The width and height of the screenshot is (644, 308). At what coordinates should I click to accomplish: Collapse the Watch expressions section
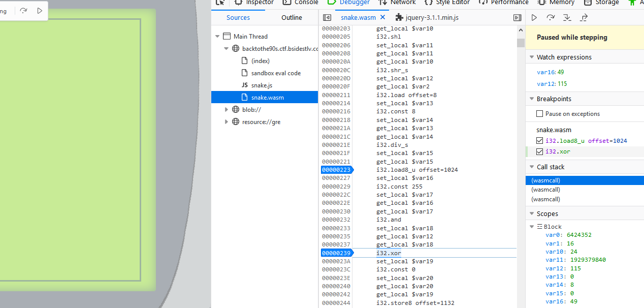click(x=532, y=56)
